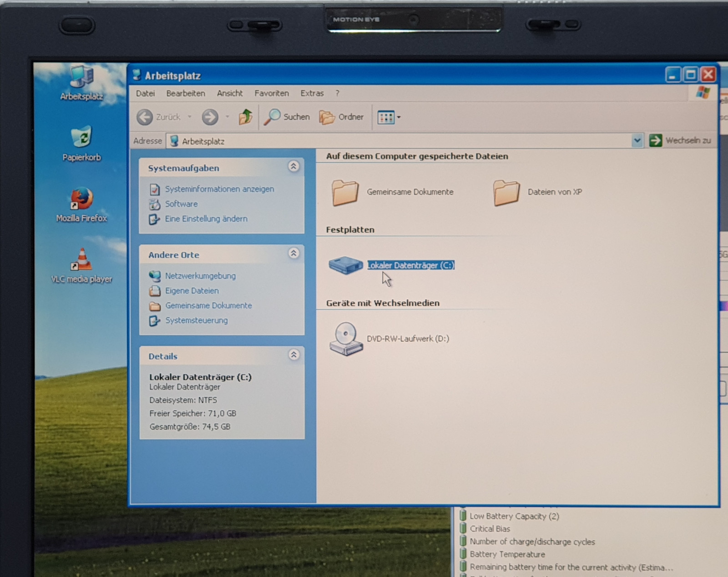The height and width of the screenshot is (577, 728).
Task: Select the DVD-RW-Laufwerk (D:) drive icon
Action: coord(345,339)
